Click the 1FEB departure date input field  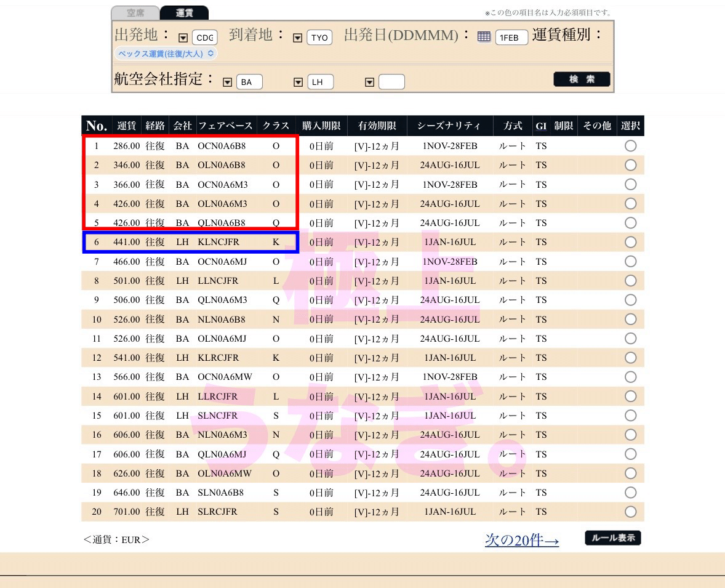[x=512, y=37]
